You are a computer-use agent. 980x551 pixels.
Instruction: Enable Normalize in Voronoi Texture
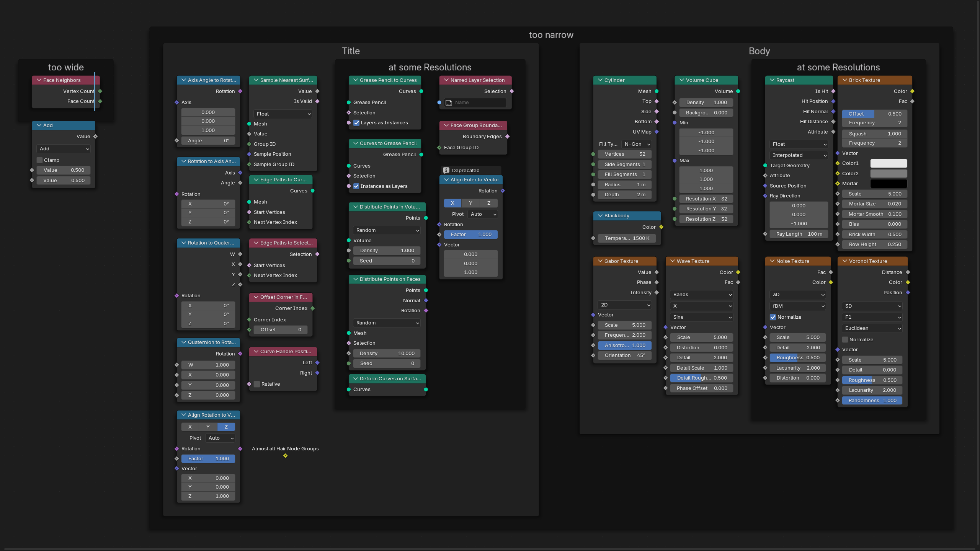(x=845, y=340)
